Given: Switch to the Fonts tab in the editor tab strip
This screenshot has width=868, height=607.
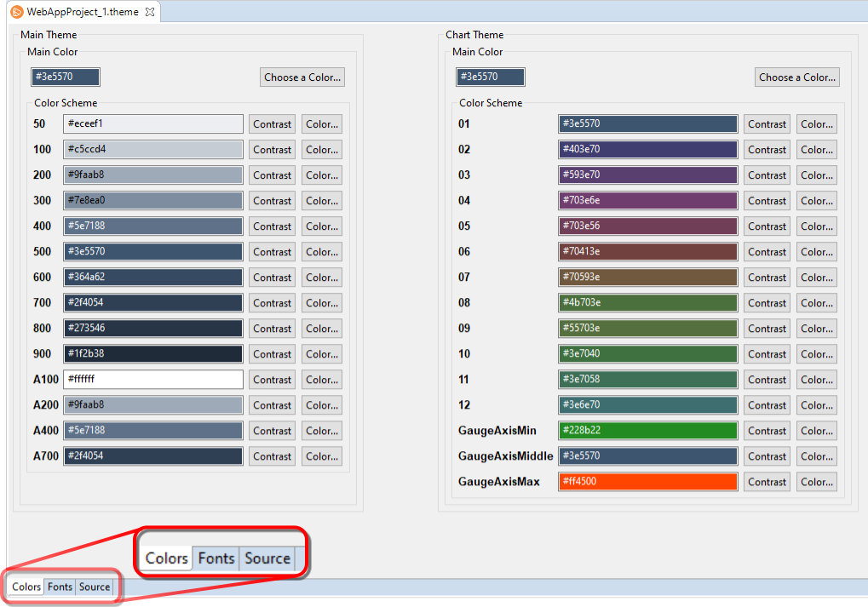Looking at the screenshot, I should pyautogui.click(x=60, y=587).
